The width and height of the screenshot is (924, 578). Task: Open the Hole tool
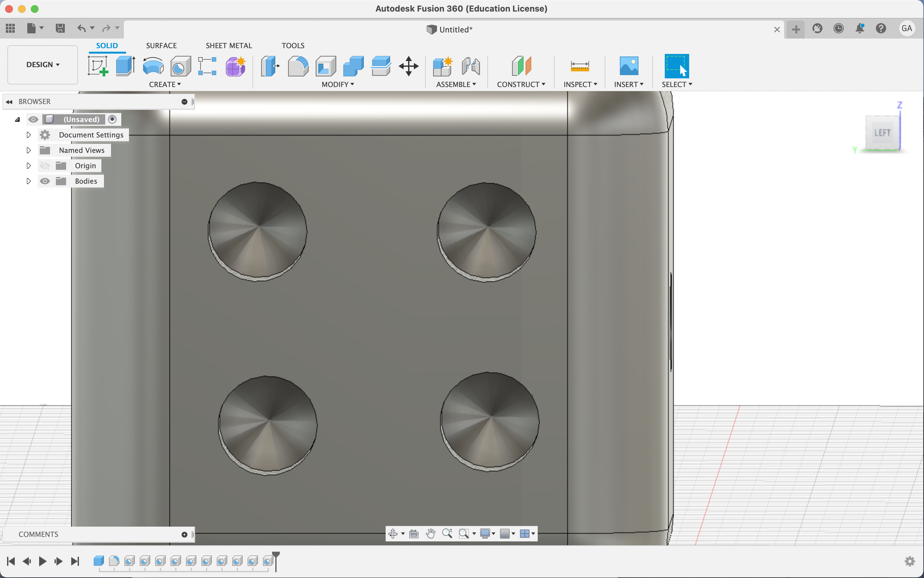[181, 66]
